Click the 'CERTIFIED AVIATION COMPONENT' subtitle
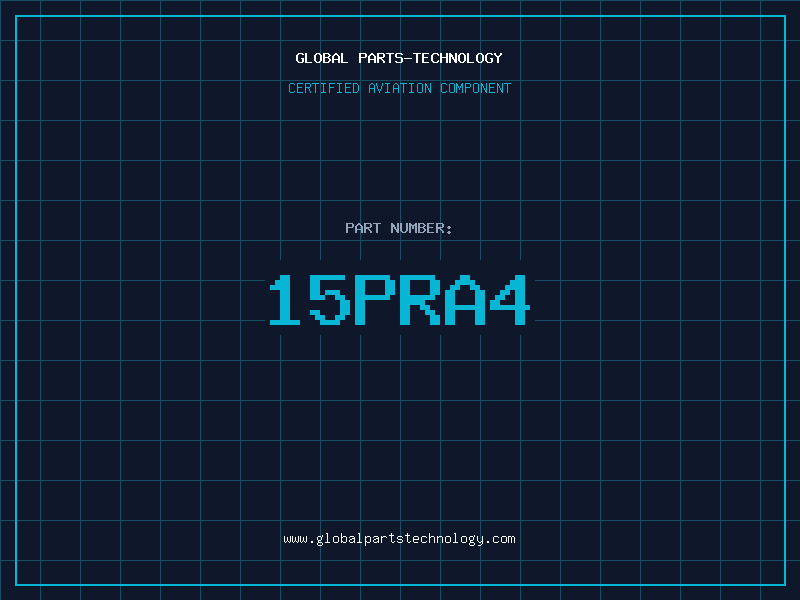800x600 pixels. pyautogui.click(x=399, y=88)
